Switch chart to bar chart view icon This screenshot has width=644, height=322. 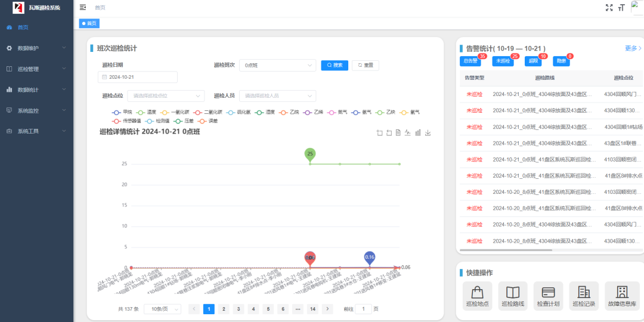[418, 132]
